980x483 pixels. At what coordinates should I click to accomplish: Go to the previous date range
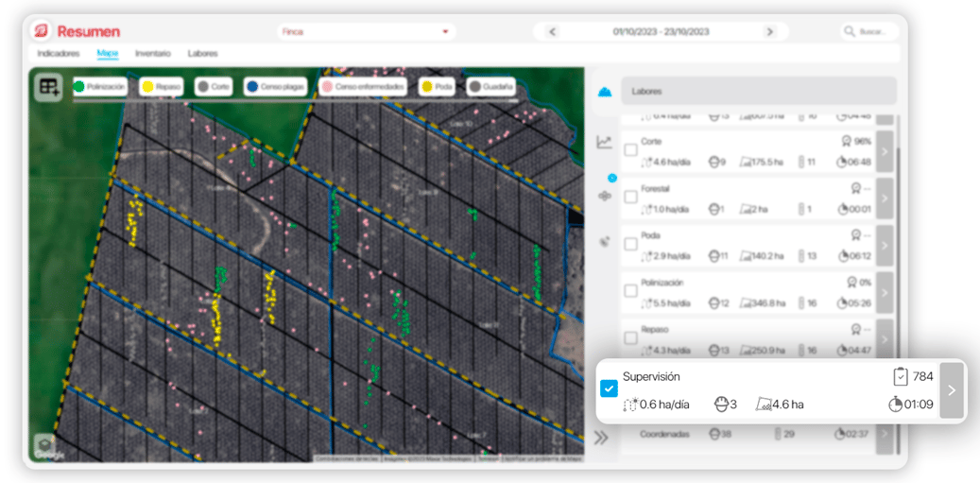[552, 31]
